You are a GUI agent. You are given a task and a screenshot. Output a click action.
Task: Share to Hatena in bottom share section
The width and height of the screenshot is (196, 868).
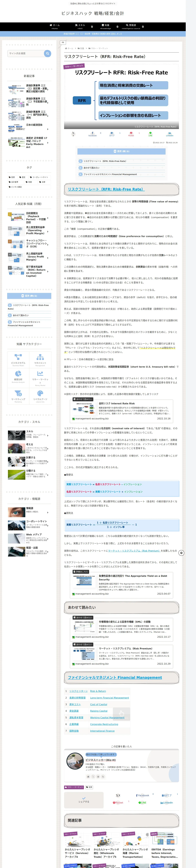click(167, 795)
